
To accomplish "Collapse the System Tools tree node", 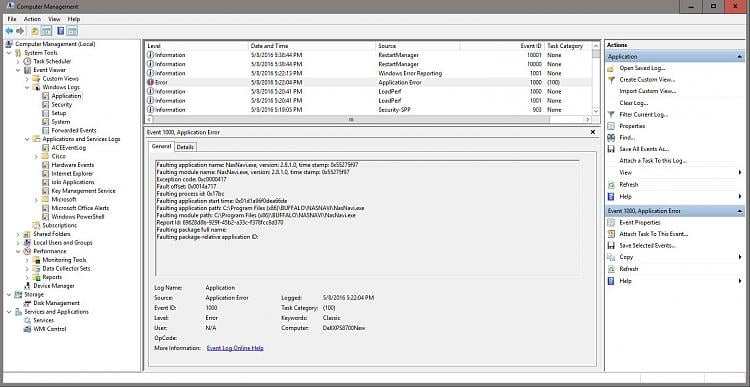I will click(9, 53).
